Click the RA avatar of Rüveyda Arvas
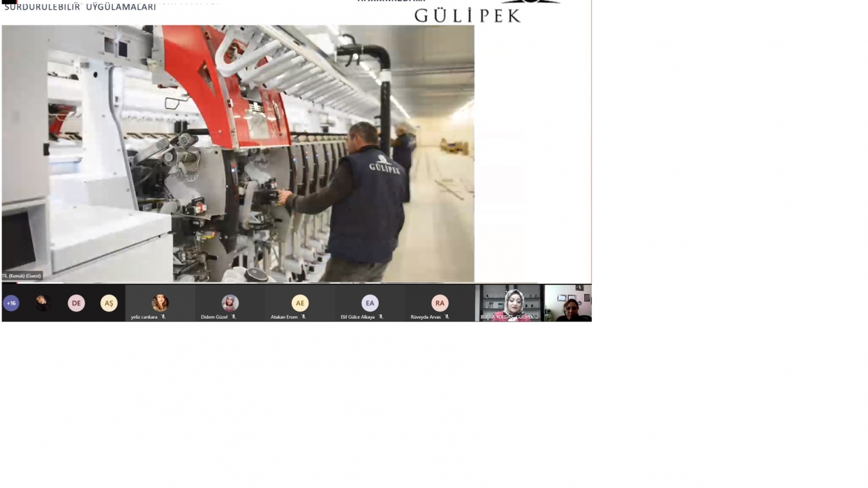 click(440, 303)
